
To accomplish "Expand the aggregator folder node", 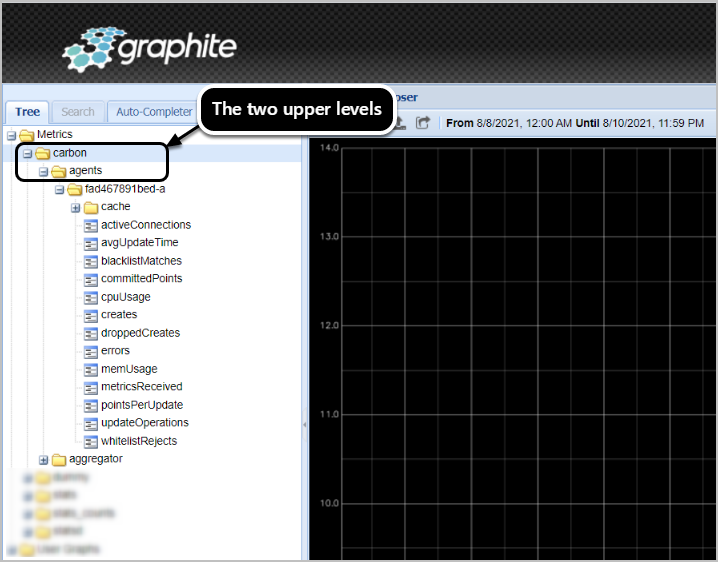I will coord(43,459).
